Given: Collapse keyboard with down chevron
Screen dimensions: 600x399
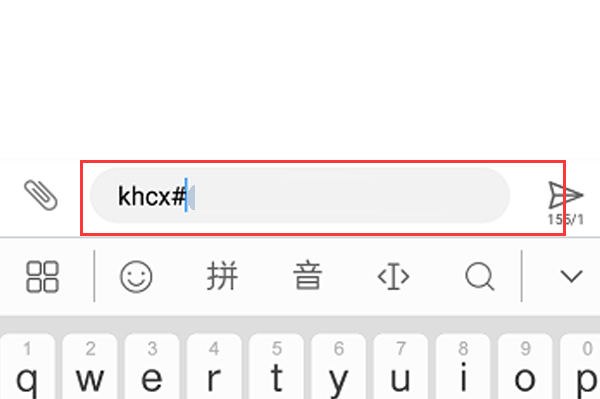Looking at the screenshot, I should tap(571, 276).
